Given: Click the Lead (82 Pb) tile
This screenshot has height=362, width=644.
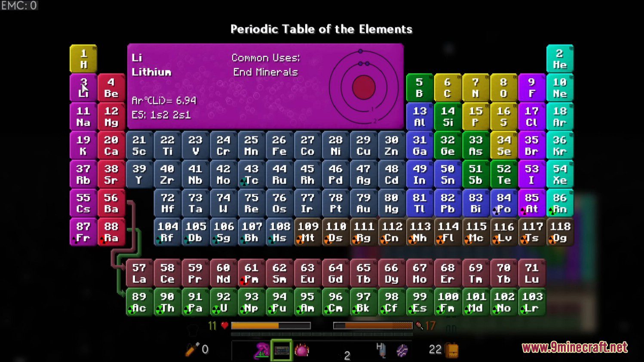Looking at the screenshot, I should [448, 203].
